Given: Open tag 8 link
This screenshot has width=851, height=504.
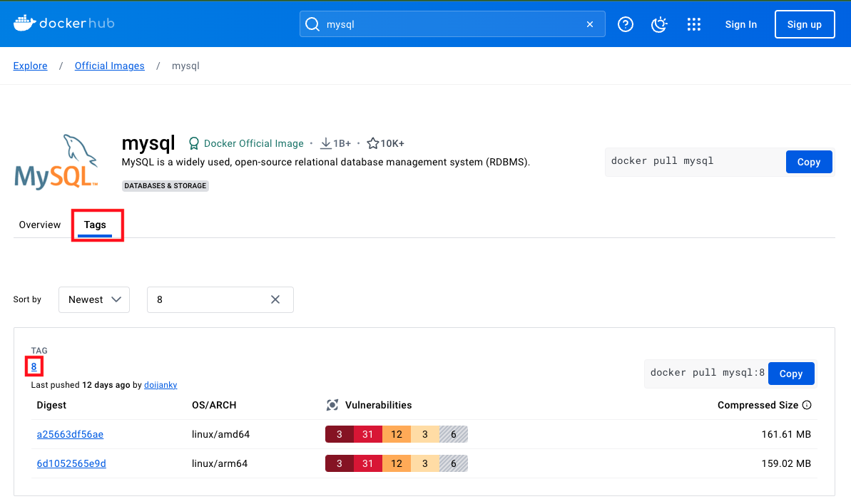Looking at the screenshot, I should click(x=34, y=366).
